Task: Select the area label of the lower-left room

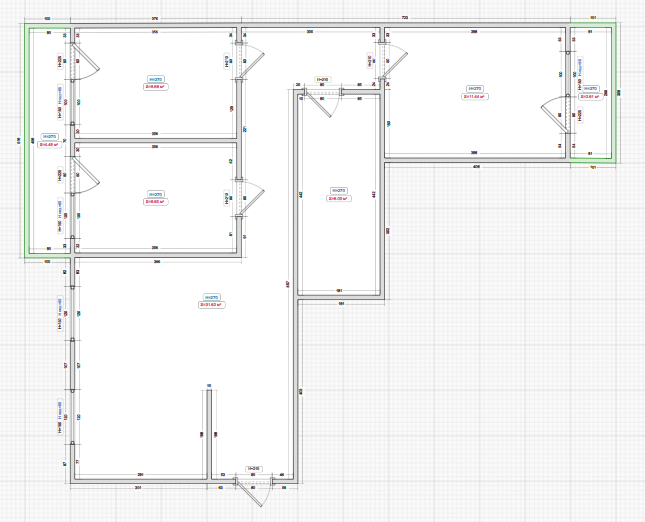Action: click(155, 202)
